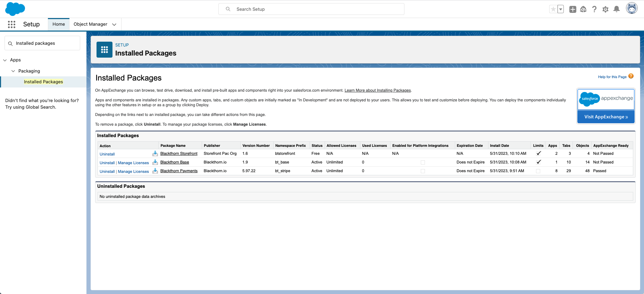Image resolution: width=644 pixels, height=294 pixels.
Task: Click the favorites star icon
Action: point(553,9)
